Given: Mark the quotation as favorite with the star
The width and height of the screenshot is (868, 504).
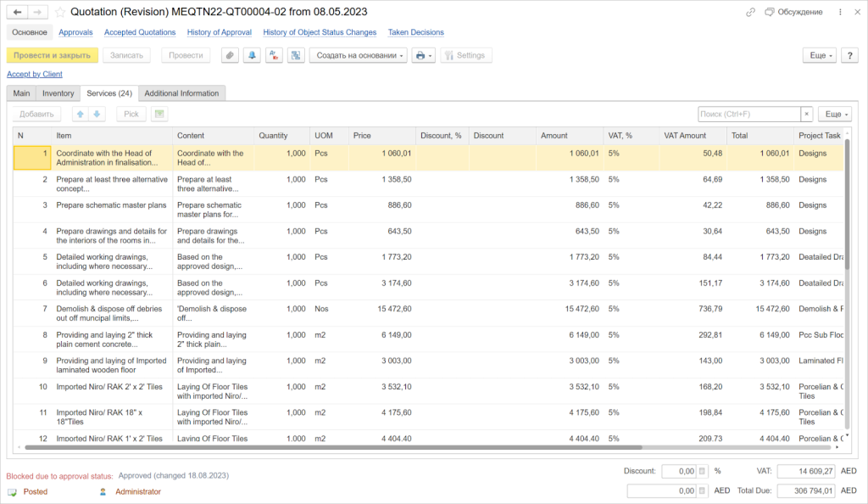Looking at the screenshot, I should click(x=59, y=12).
